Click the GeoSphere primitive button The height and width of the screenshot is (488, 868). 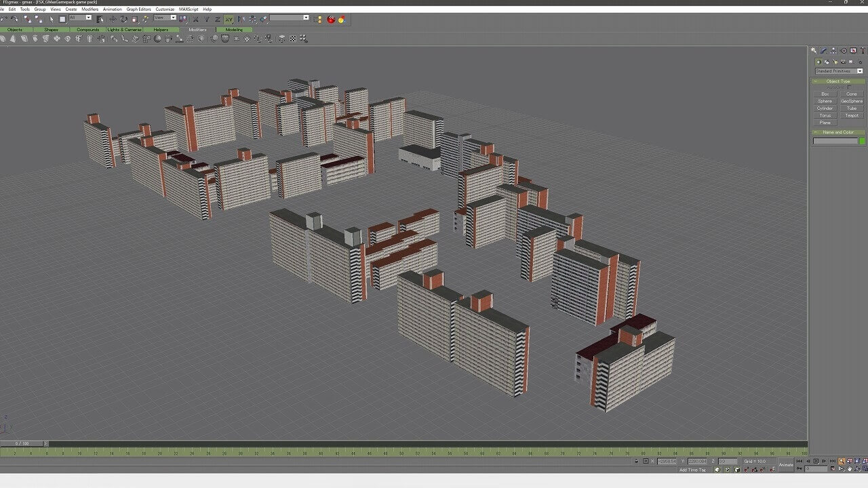point(851,101)
